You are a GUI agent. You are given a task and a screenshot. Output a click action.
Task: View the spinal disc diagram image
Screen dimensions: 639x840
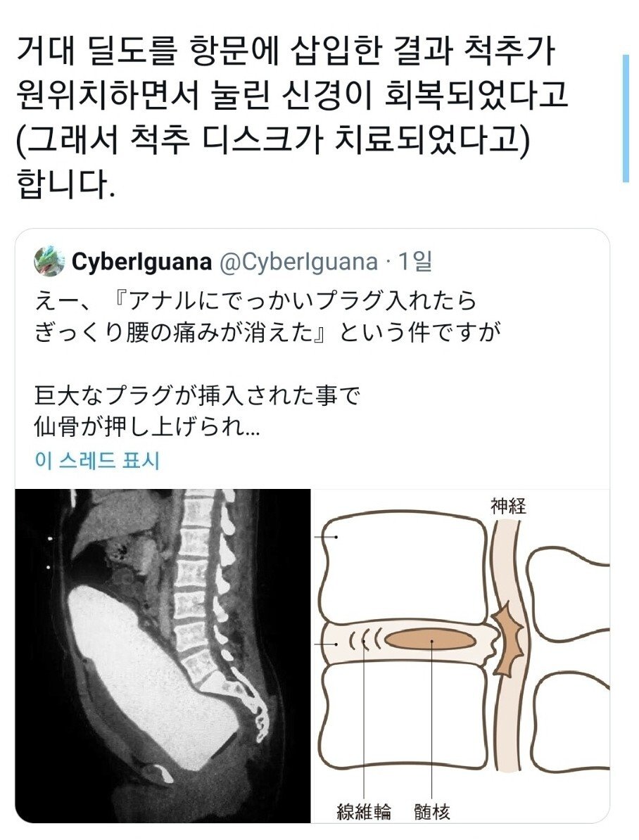click(460, 656)
